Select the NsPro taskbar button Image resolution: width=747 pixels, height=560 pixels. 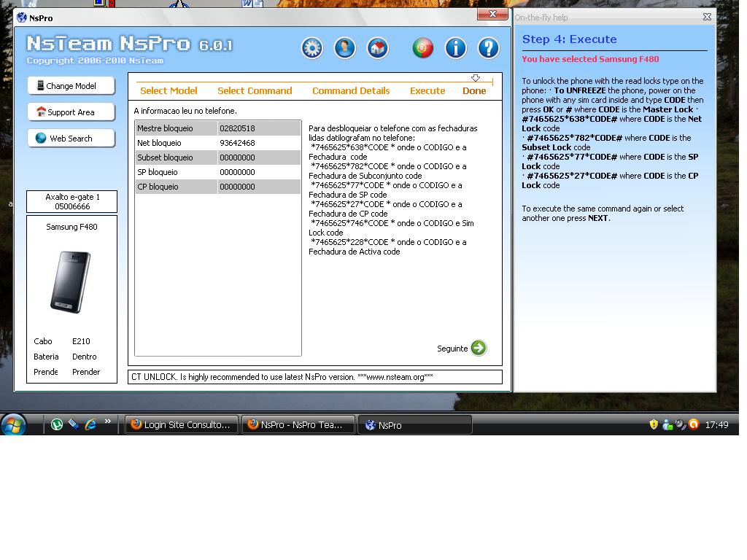click(415, 425)
